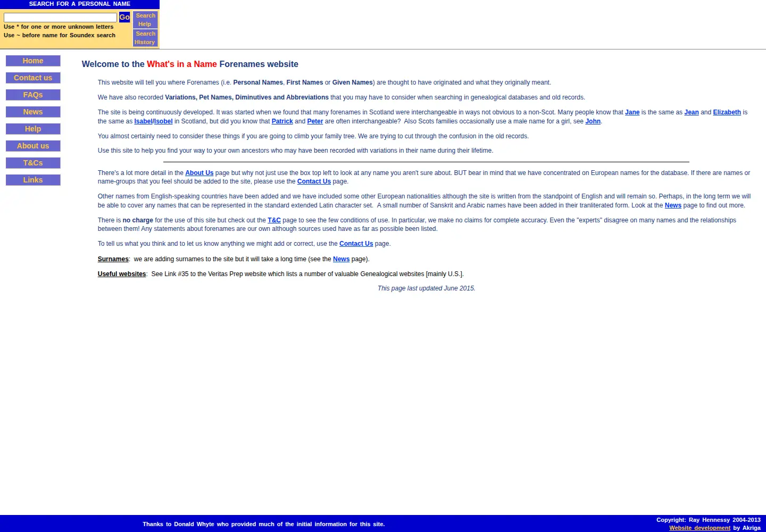Image resolution: width=766 pixels, height=532 pixels.
Task: Open the Peter name link
Action: pyautogui.click(x=315, y=121)
